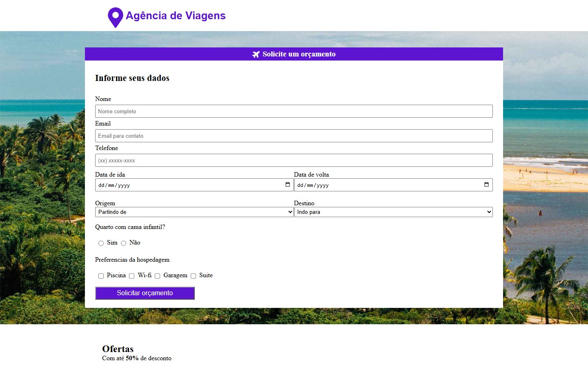
Task: Click the Agência de Viagens title
Action: coord(176,16)
